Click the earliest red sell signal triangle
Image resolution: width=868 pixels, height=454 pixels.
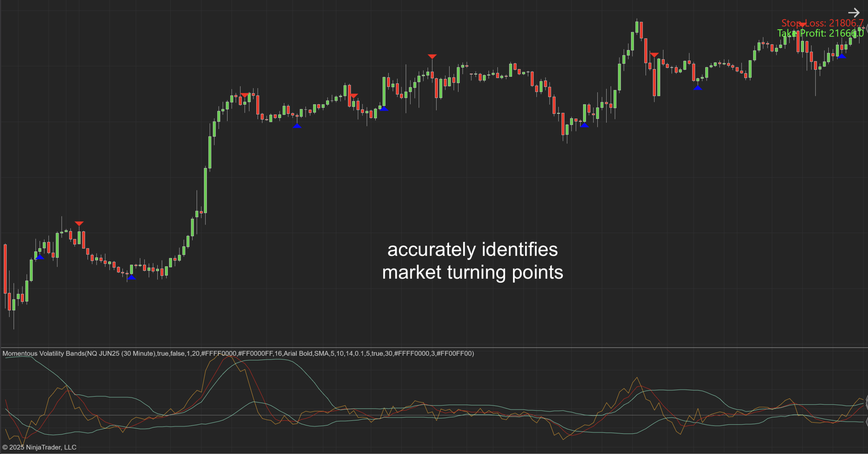(x=79, y=224)
